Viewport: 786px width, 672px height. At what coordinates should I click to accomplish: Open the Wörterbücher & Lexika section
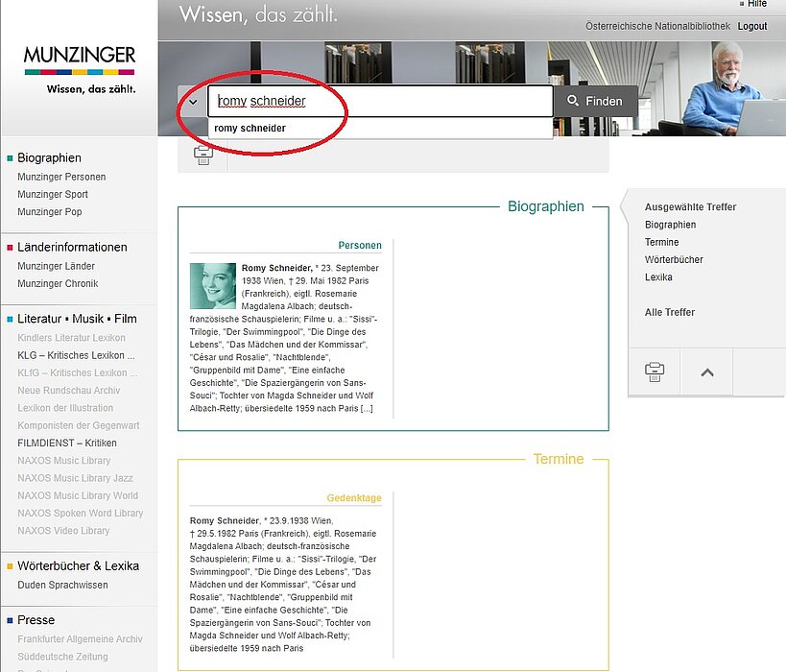(x=78, y=566)
